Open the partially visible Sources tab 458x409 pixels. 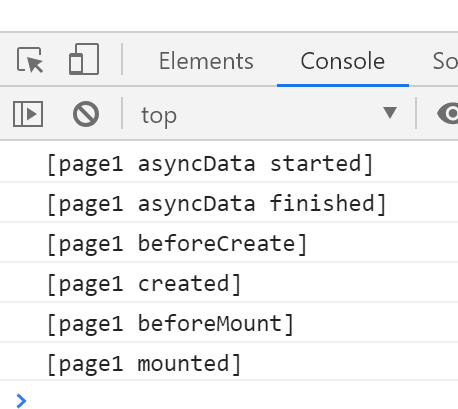tap(445, 61)
